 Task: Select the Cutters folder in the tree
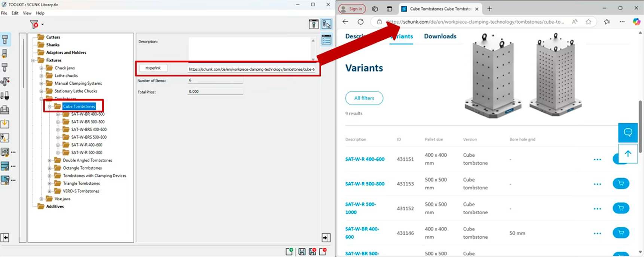(x=53, y=37)
